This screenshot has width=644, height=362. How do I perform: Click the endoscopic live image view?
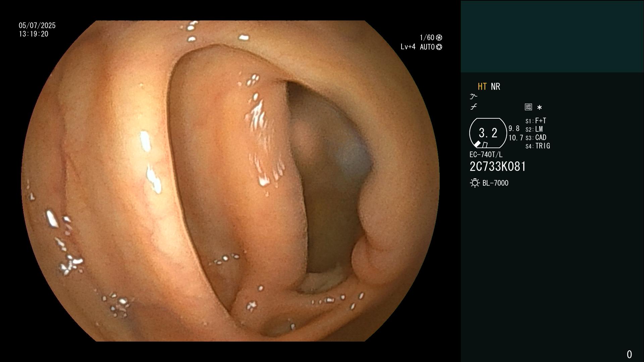click(x=230, y=181)
